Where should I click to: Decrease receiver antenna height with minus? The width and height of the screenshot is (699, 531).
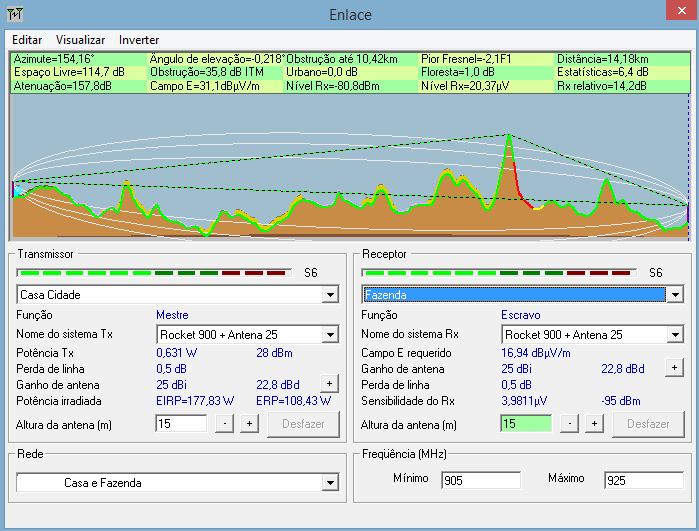click(570, 424)
